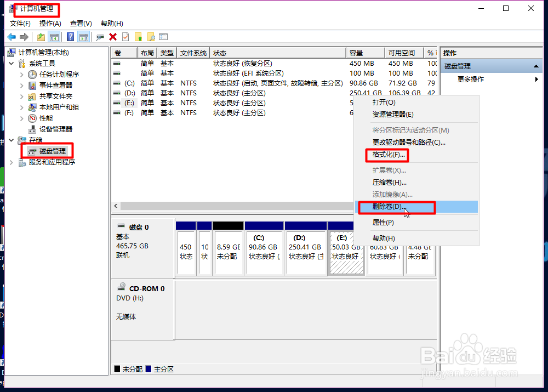Select the (D:) volume row in the list

[x=275, y=93]
